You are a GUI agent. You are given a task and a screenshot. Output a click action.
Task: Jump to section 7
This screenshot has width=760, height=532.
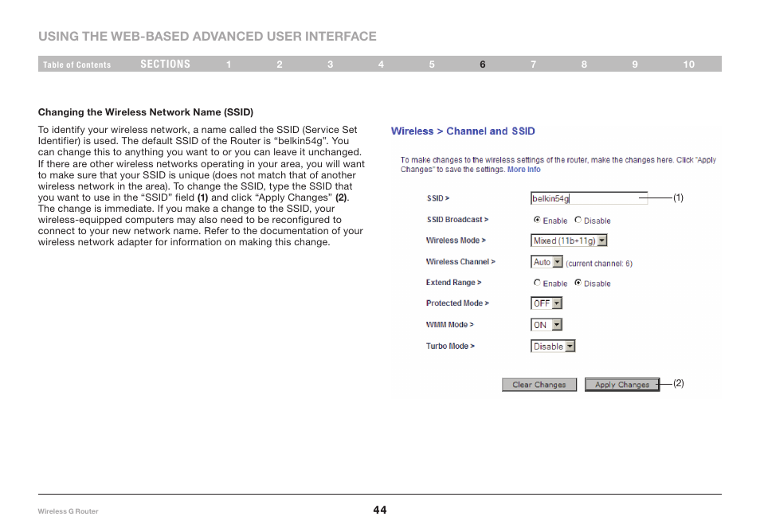[533, 65]
